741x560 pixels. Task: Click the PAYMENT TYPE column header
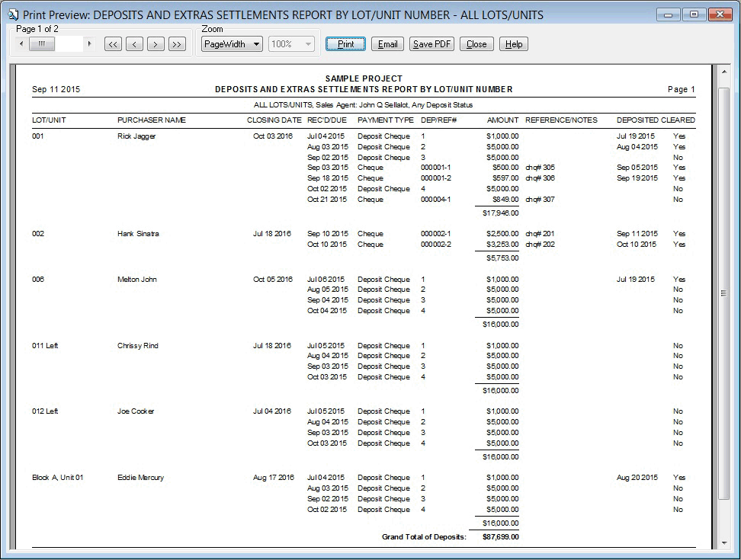pos(386,120)
